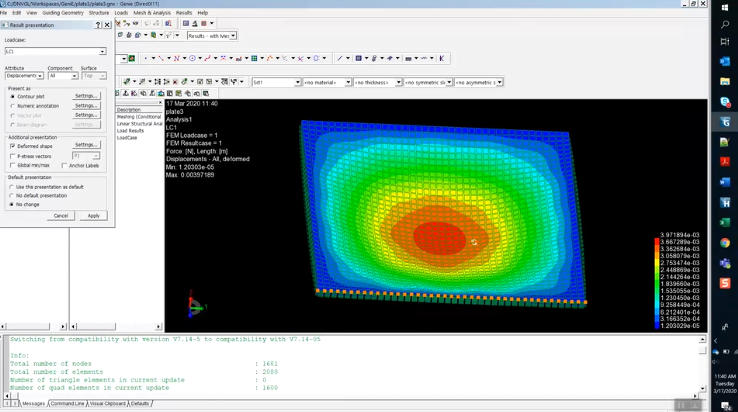
Task: Open File Explorer from the taskbar
Action: (725, 81)
